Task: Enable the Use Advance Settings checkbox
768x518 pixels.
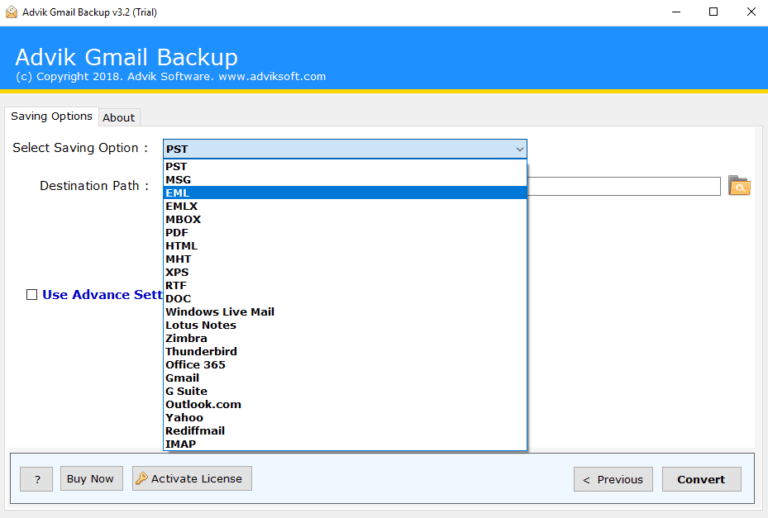Action: (x=31, y=294)
